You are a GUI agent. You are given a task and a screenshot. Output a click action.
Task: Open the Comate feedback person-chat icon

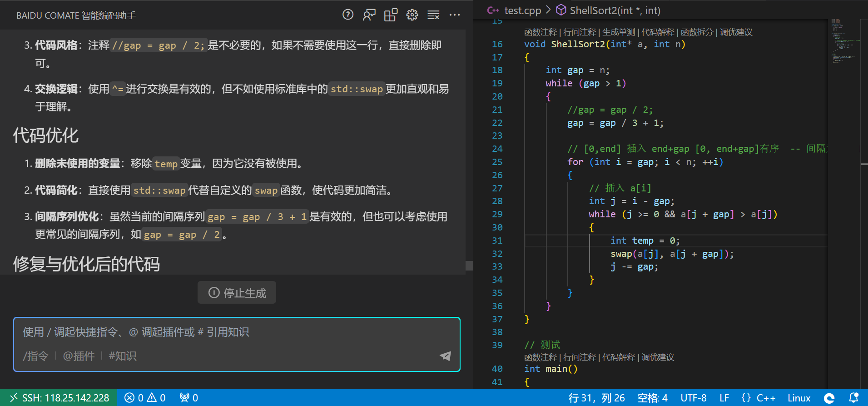pos(369,15)
